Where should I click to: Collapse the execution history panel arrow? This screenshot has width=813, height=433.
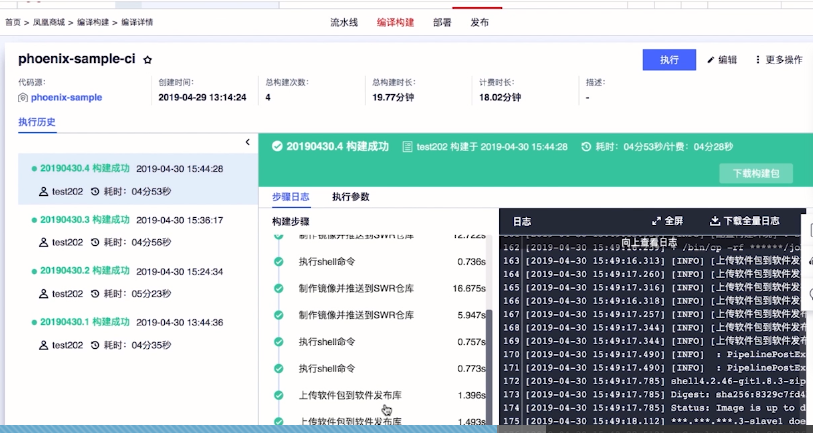click(x=247, y=142)
